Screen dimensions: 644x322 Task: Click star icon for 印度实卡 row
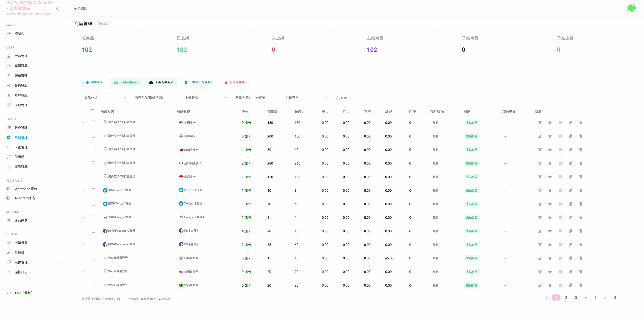[550, 136]
